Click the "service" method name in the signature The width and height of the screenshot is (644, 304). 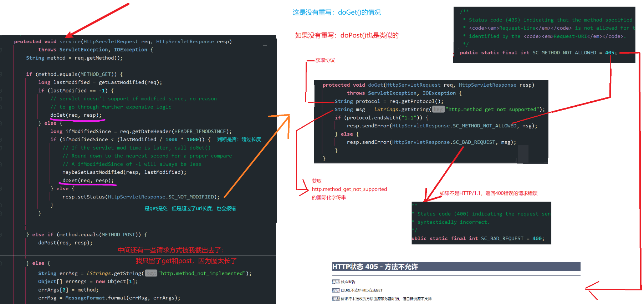coord(70,41)
